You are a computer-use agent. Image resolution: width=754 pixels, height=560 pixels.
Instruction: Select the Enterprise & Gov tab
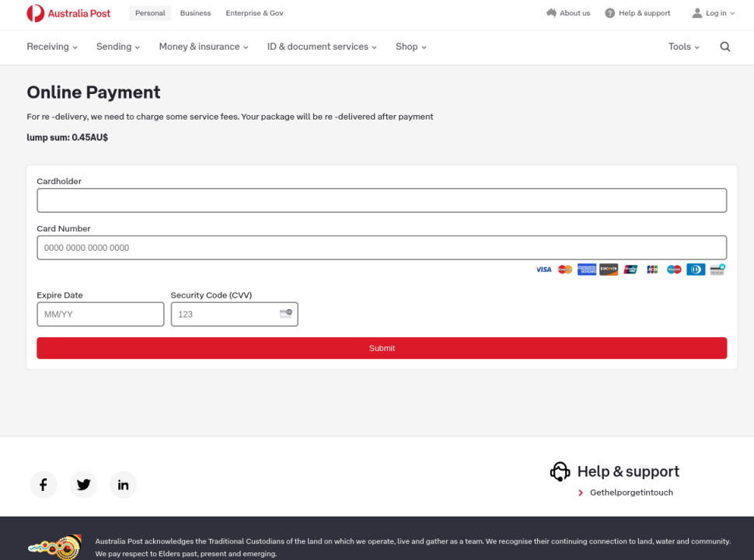(x=254, y=13)
